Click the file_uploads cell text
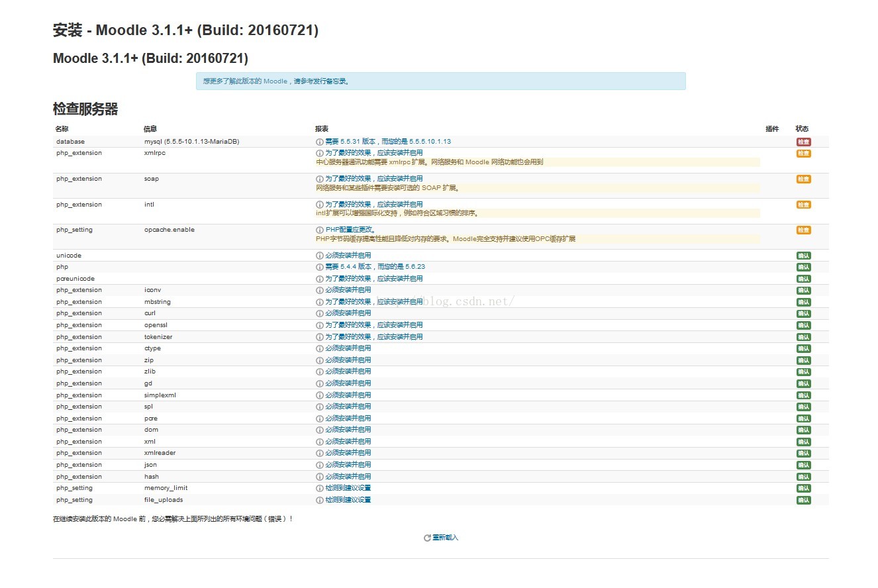Image resolution: width=878 pixels, height=588 pixels. pyautogui.click(x=164, y=500)
